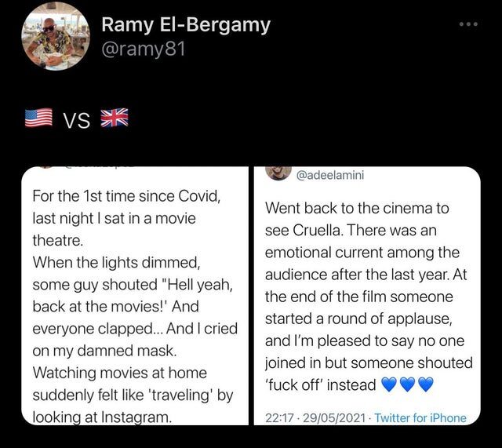Viewport: 502px width, 448px height.
Task: Open the left movie theatre tweet image
Action: coord(135,296)
